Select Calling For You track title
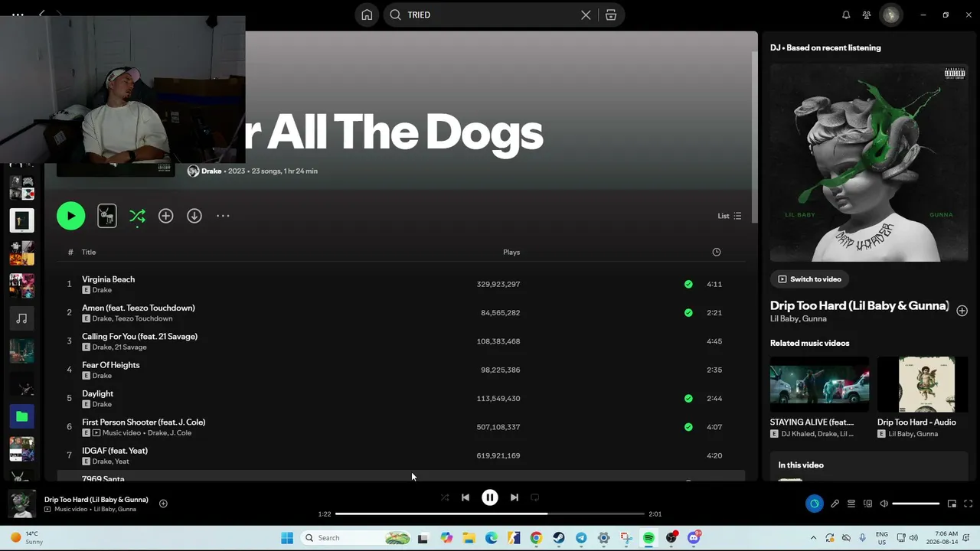 pos(139,336)
